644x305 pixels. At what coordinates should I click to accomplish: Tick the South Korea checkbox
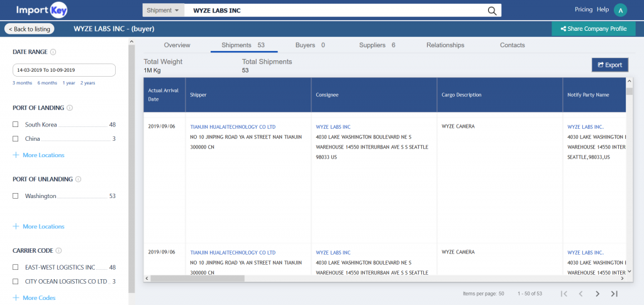click(x=16, y=125)
